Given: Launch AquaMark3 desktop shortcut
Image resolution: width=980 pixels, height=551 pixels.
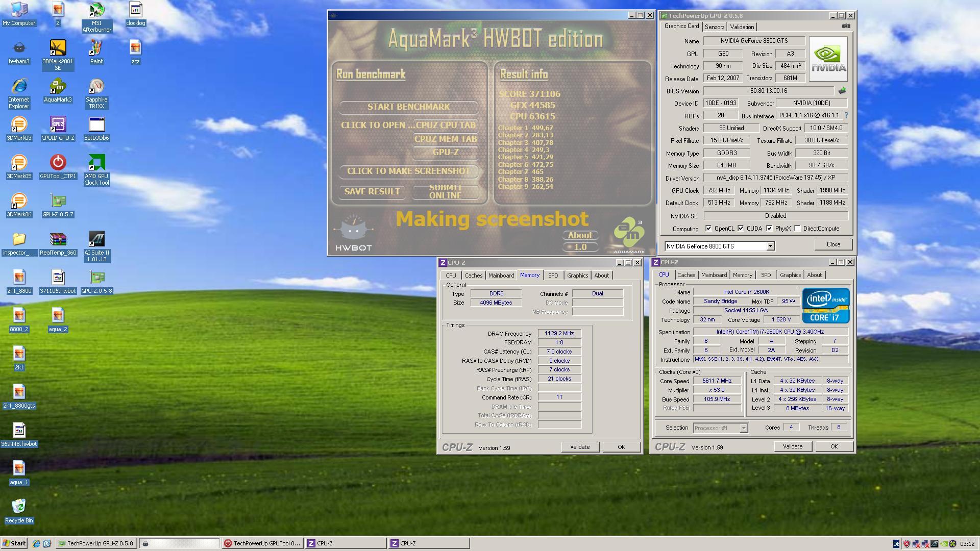Looking at the screenshot, I should [x=58, y=90].
